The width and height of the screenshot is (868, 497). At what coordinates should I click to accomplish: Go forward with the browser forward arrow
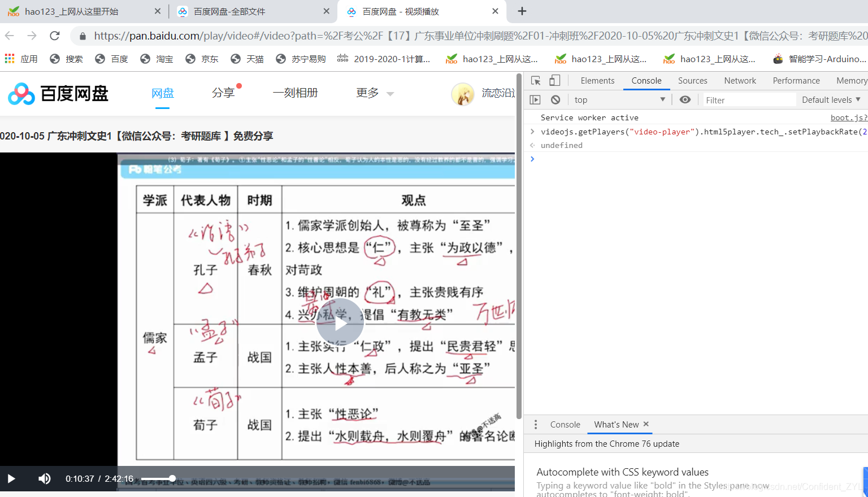(x=32, y=36)
